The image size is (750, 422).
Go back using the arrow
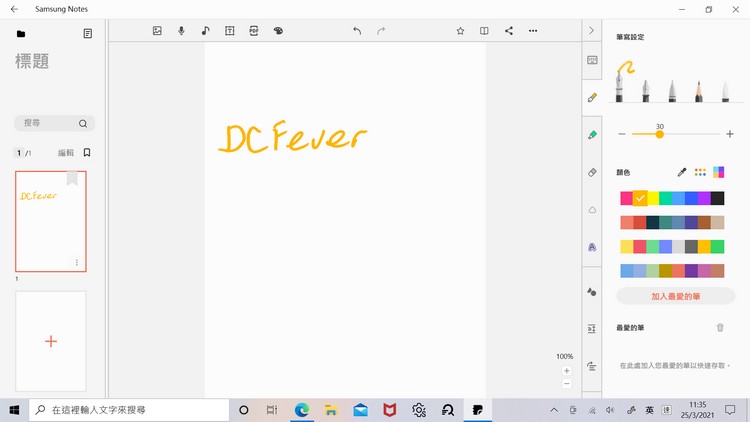coord(14,9)
